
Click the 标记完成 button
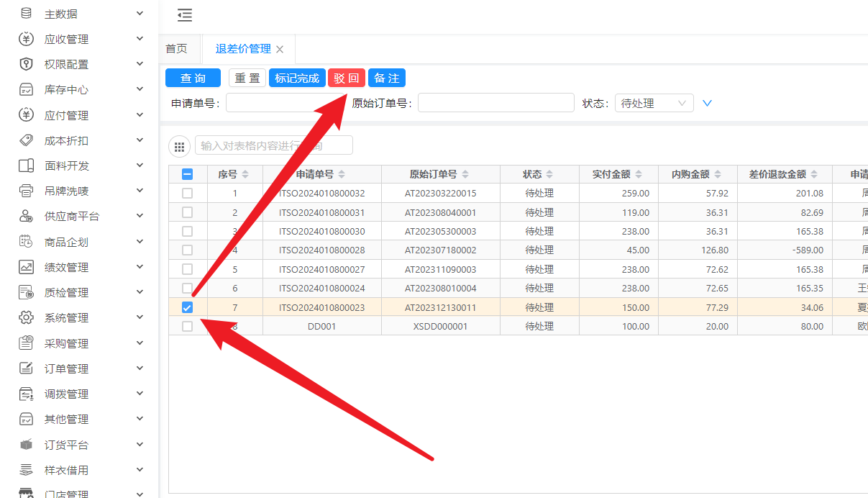(x=297, y=78)
